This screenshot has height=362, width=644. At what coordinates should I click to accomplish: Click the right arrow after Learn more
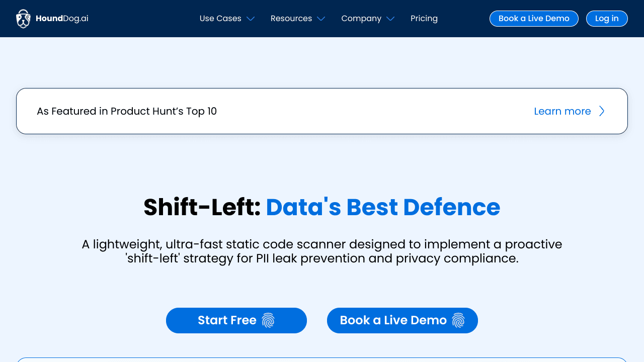(602, 111)
